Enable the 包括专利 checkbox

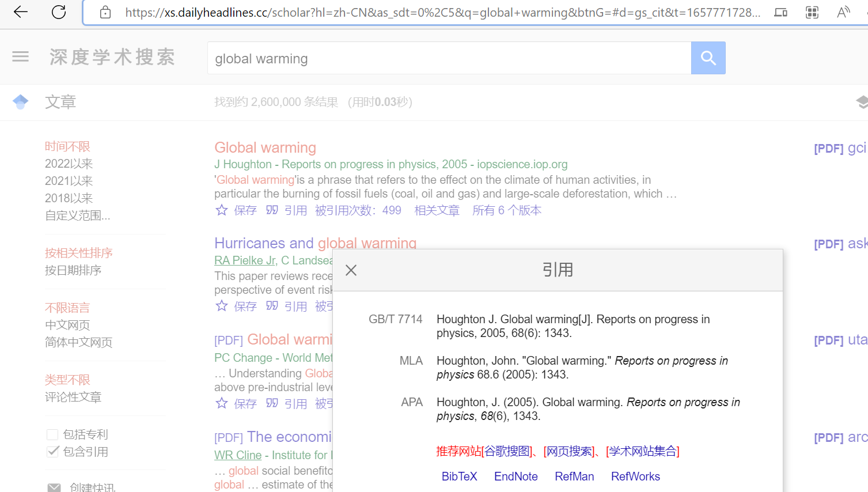click(x=52, y=434)
